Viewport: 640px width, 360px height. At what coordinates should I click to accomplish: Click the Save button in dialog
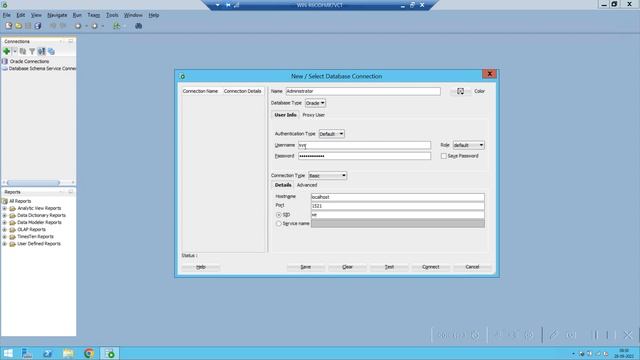(306, 267)
